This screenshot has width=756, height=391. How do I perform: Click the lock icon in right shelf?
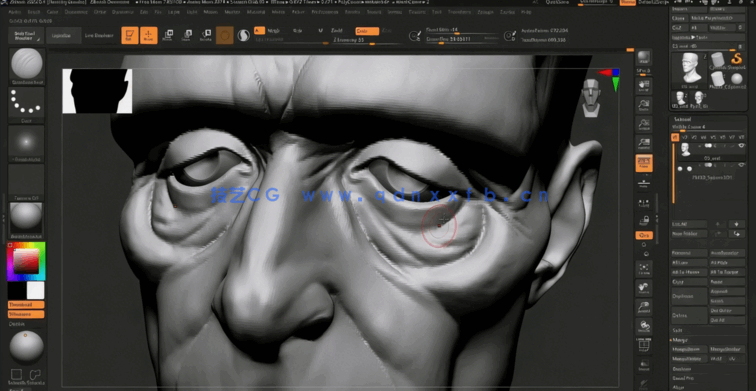click(x=644, y=221)
